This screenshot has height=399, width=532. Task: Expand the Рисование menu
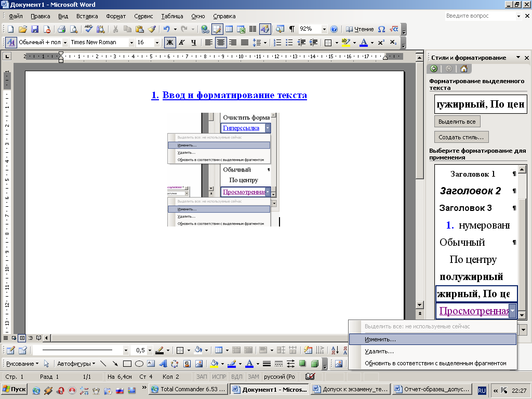click(x=22, y=364)
